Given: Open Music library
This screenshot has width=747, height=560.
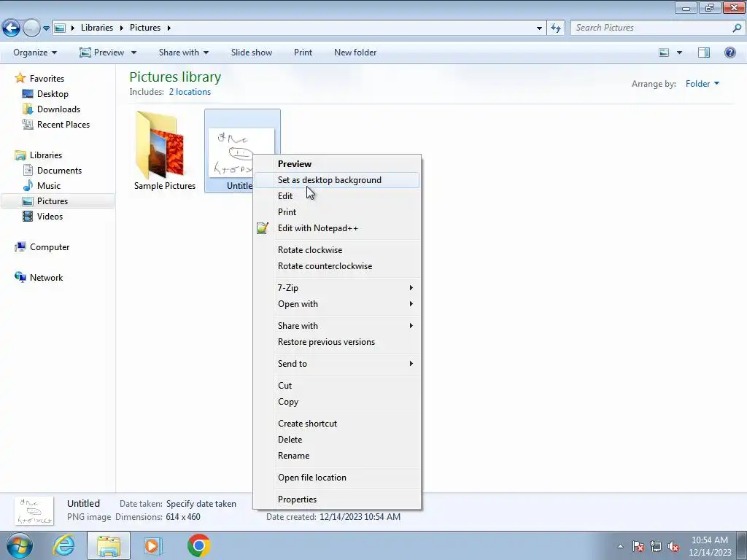Looking at the screenshot, I should [49, 186].
